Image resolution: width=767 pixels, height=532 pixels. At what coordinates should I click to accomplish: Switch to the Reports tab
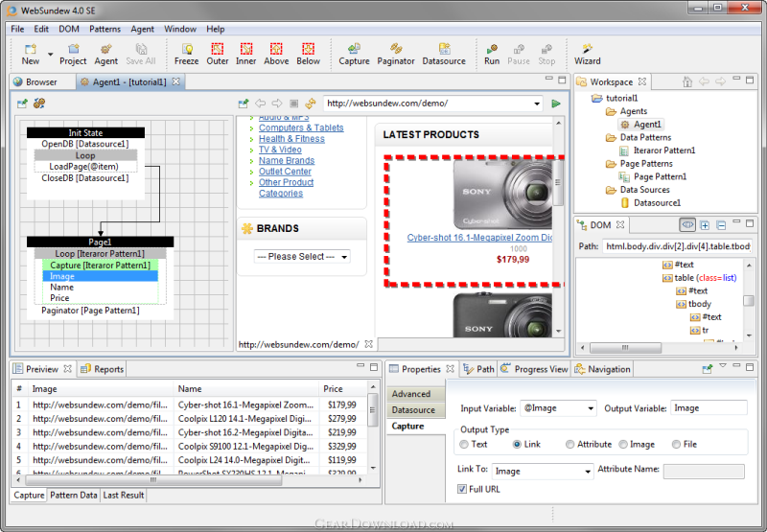(103, 369)
